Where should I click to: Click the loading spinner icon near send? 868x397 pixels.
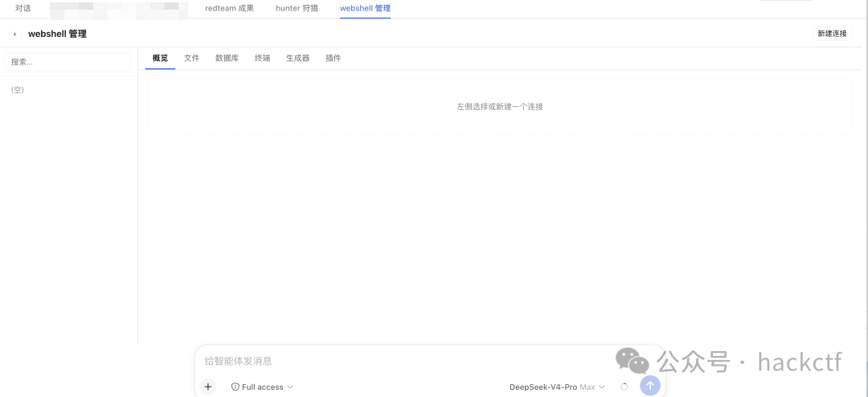[624, 387]
